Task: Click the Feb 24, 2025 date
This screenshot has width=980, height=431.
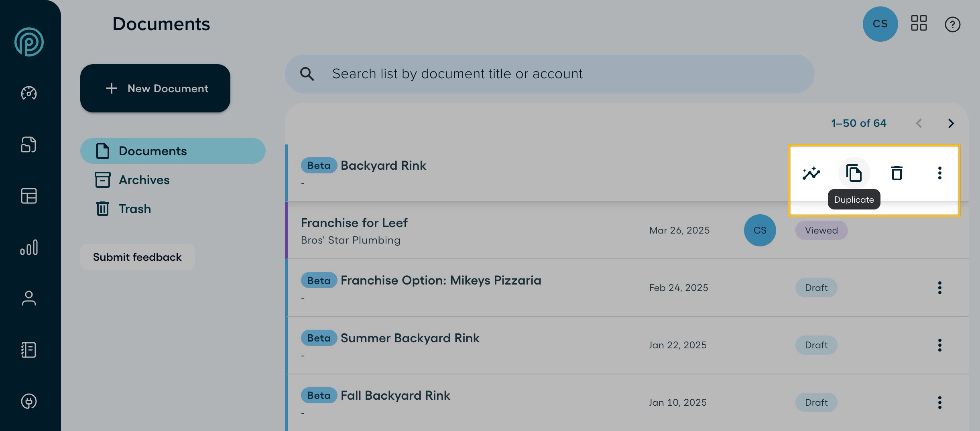Action: coord(679,288)
